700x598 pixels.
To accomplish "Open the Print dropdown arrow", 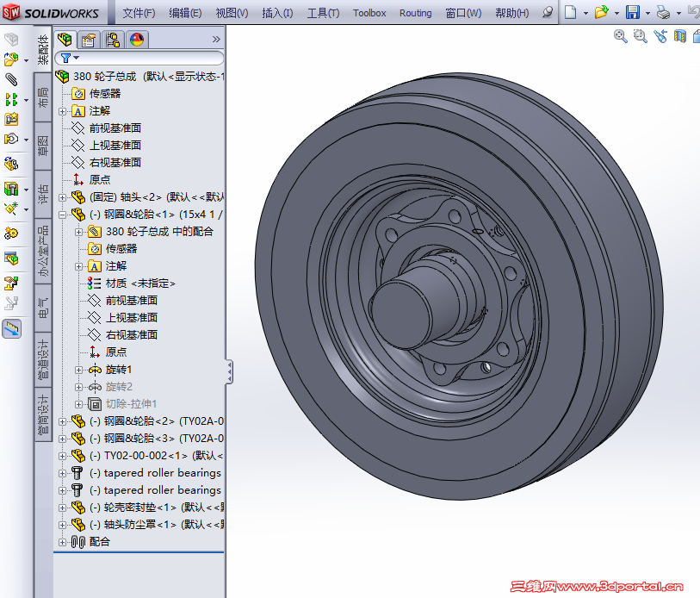I will click(x=678, y=13).
